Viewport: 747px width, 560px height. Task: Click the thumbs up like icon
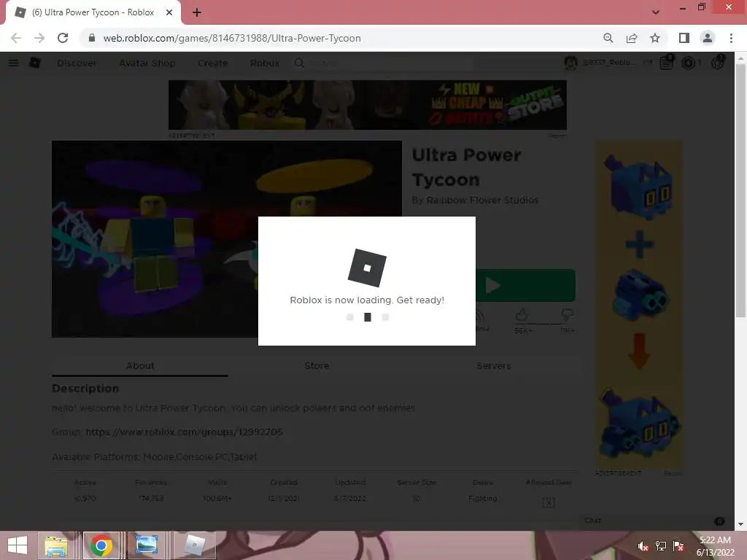(x=522, y=314)
